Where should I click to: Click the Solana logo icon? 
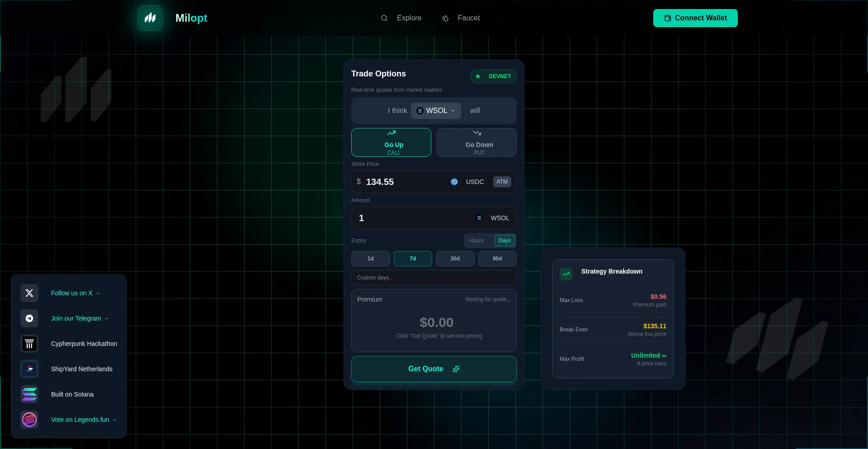[x=29, y=394]
